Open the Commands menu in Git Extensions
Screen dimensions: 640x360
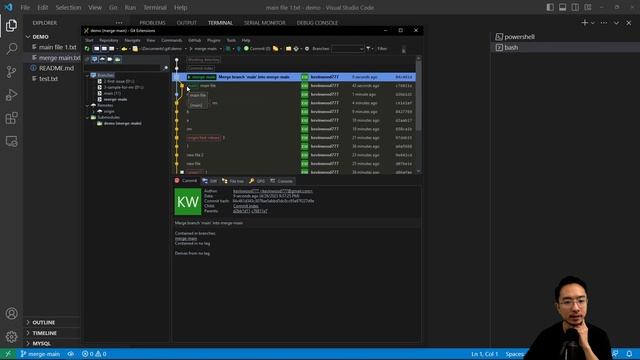pyautogui.click(x=171, y=40)
